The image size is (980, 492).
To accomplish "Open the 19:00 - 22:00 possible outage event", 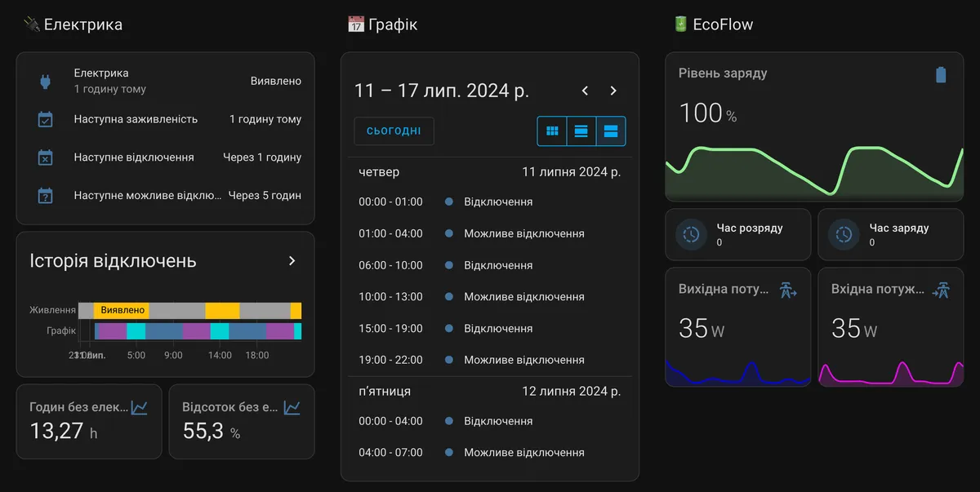I will [x=490, y=360].
